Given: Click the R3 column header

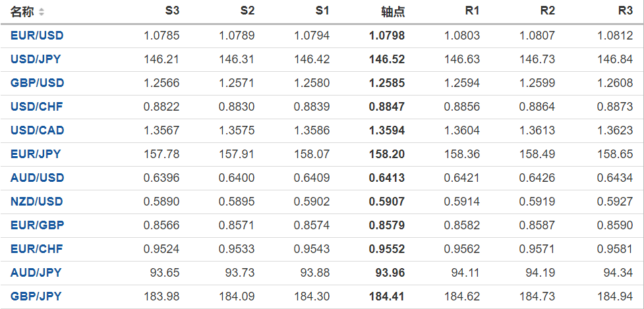Looking at the screenshot, I should [x=625, y=11].
